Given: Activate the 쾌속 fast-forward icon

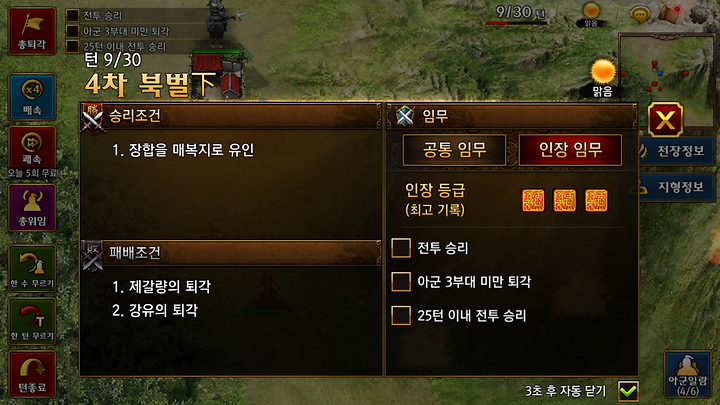Looking at the screenshot, I should 32,147.
